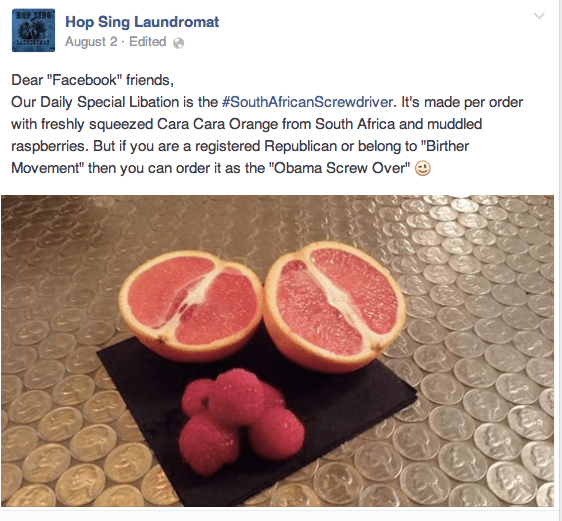Open the August 2 timestamp link

91,42
